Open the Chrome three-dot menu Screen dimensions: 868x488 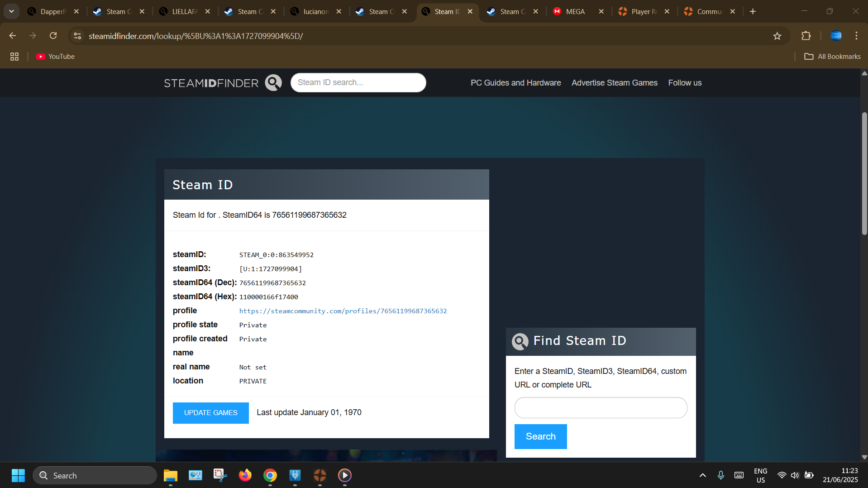tap(856, 36)
